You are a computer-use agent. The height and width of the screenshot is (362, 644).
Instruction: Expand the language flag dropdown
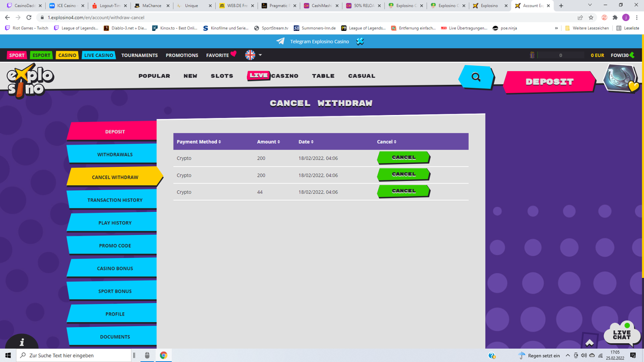tap(253, 55)
